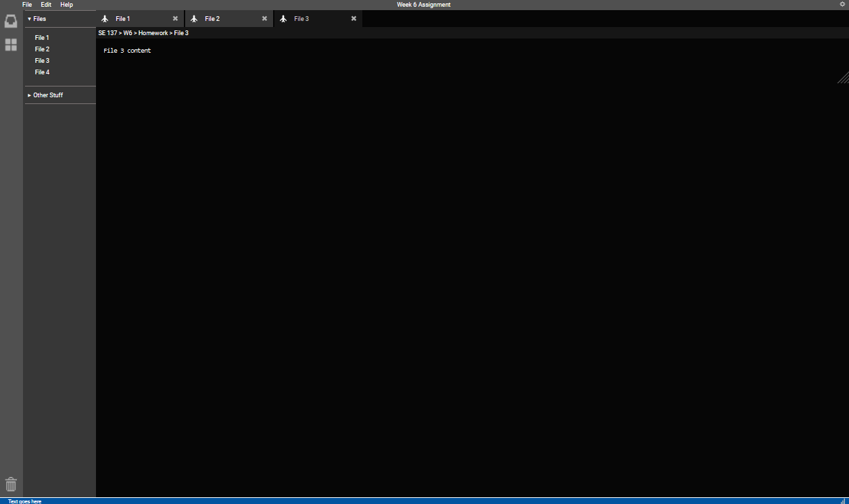
Task: Open the Edit menu
Action: pyautogui.click(x=46, y=5)
